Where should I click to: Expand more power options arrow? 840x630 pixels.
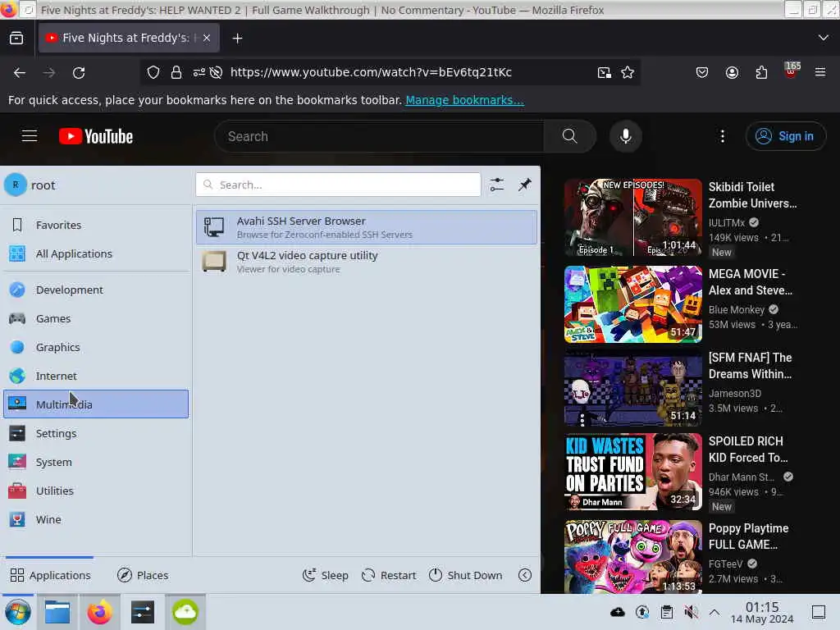pyautogui.click(x=525, y=575)
